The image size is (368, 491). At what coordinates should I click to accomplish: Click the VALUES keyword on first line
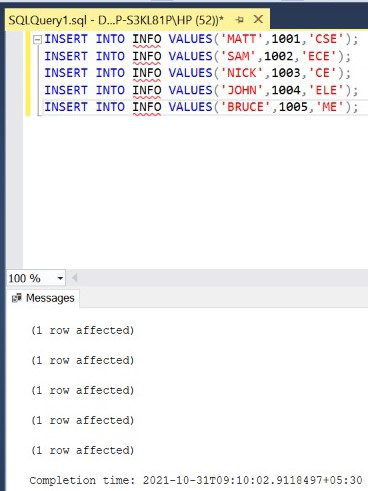click(190, 39)
